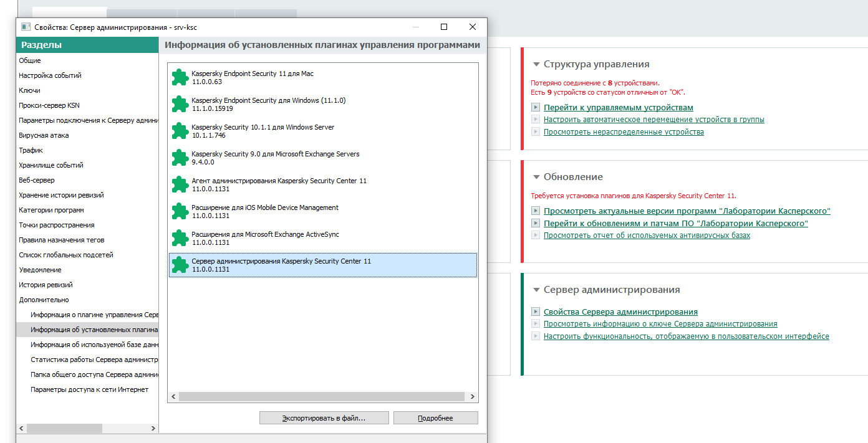868x443 pixels.
Task: Follow link Перейти к управляемым устройствам
Action: 619,108
